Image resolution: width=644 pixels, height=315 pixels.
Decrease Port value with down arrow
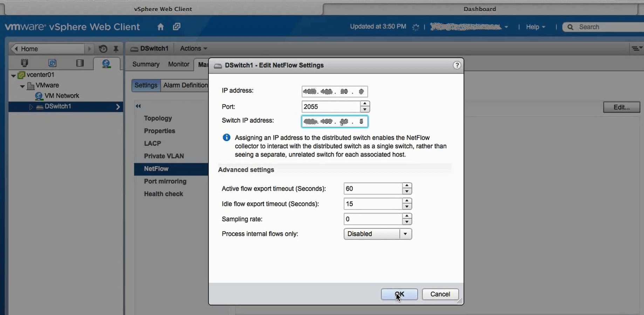tap(365, 109)
